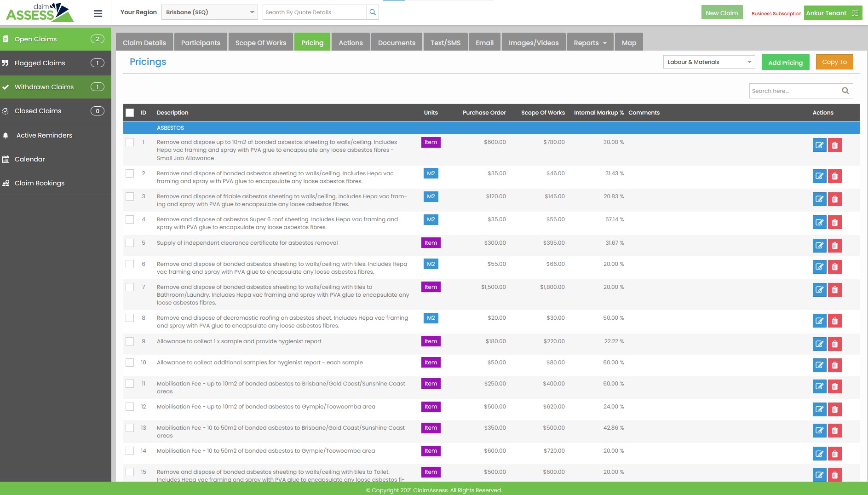
Task: Click the Add Pricing button
Action: (785, 63)
